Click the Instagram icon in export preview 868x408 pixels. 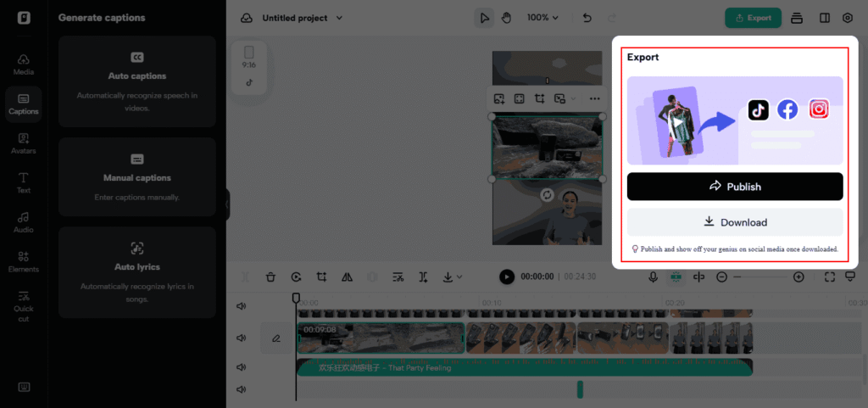point(819,109)
